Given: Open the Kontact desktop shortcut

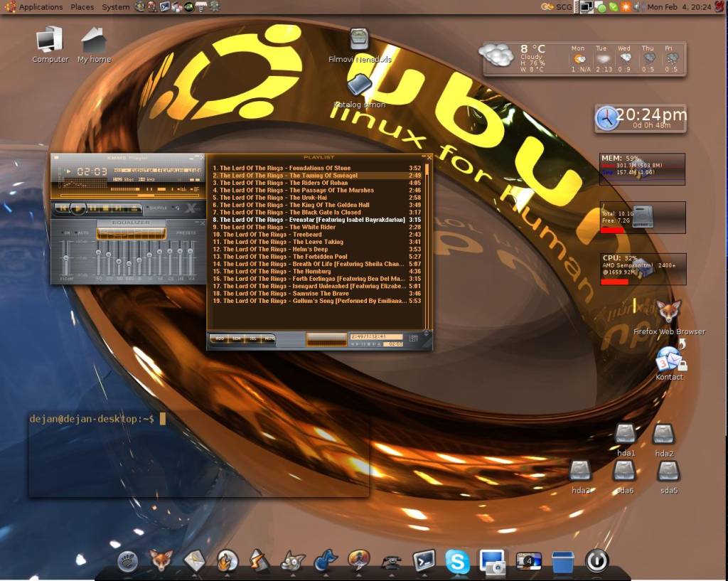Looking at the screenshot, I should (669, 363).
